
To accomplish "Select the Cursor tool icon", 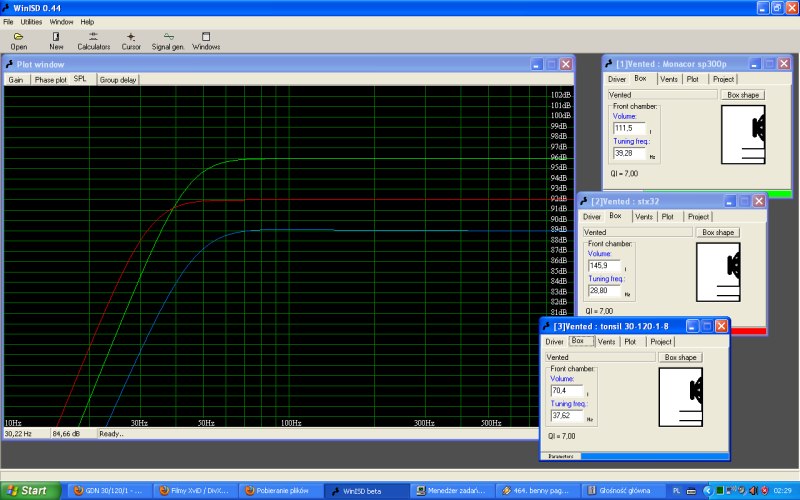I will [x=131, y=40].
